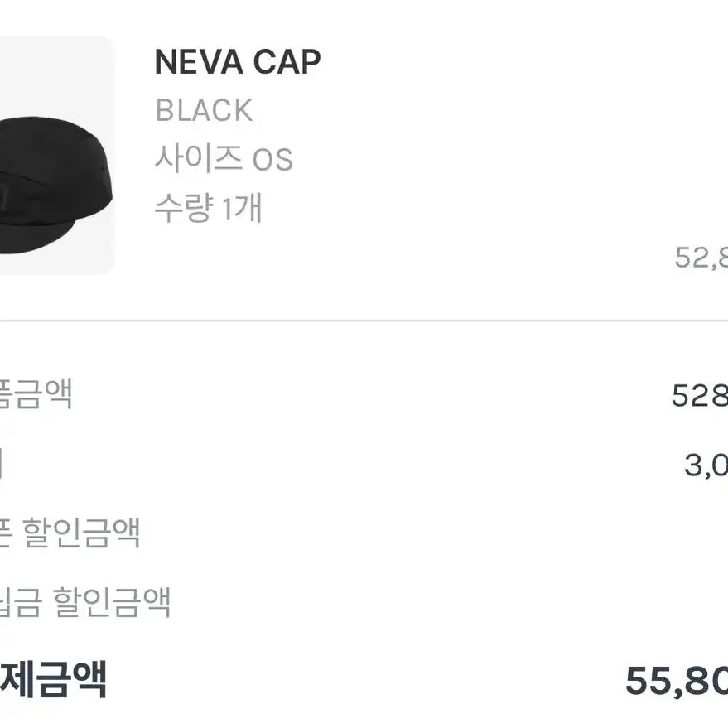Screen dimensions: 728x728
Task: Click the 품금액 product amount label
Action: click(x=36, y=394)
